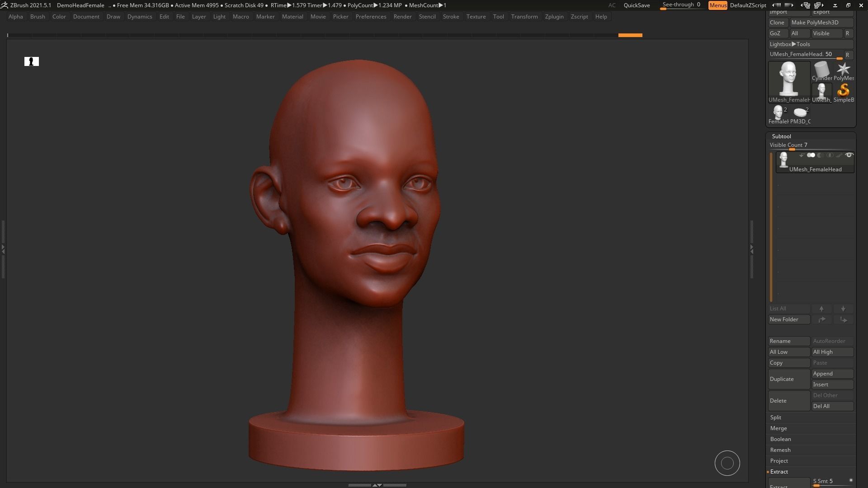Click the hide-to-tray down arrow icon
Screen dimensions: 868x488
835,5
